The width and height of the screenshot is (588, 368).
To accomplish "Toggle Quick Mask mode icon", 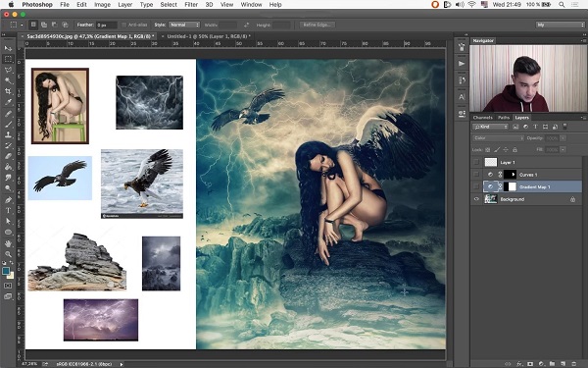I will 8,286.
